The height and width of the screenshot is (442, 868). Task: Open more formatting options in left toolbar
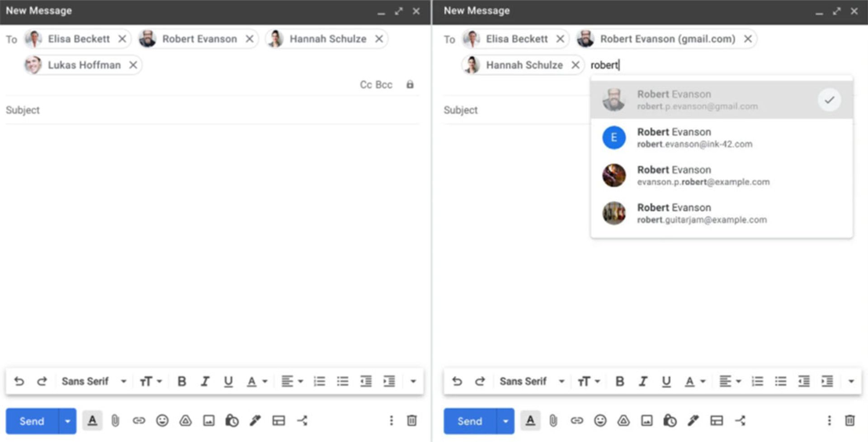click(413, 381)
